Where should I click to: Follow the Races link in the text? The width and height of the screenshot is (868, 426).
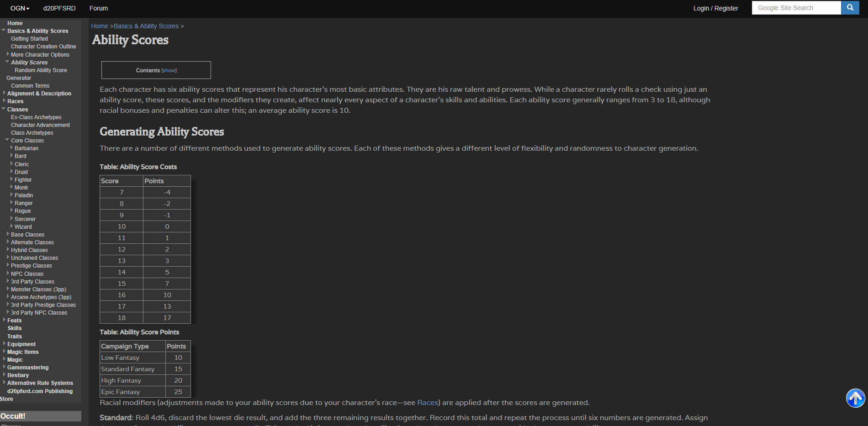tap(427, 402)
